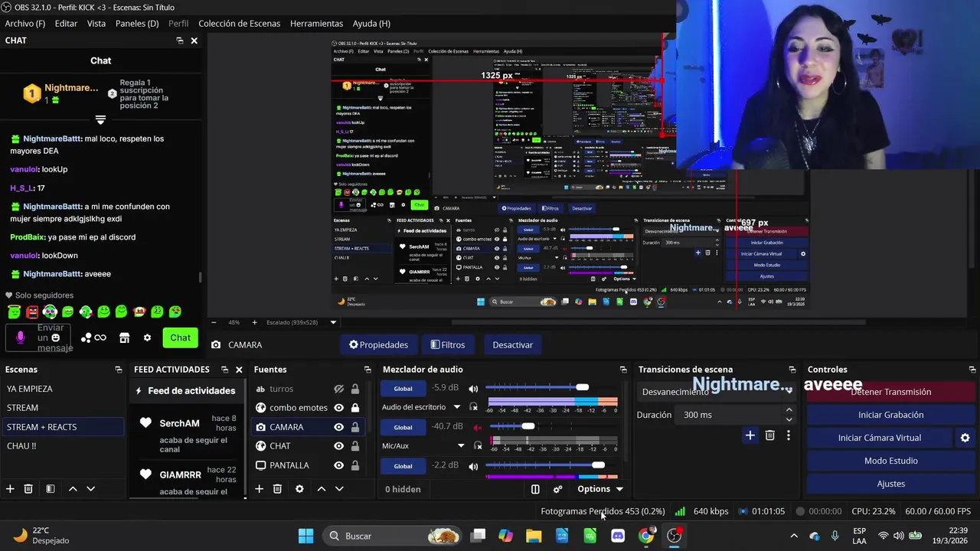Add a scene transition with plus
980x551 pixels.
tap(750, 435)
